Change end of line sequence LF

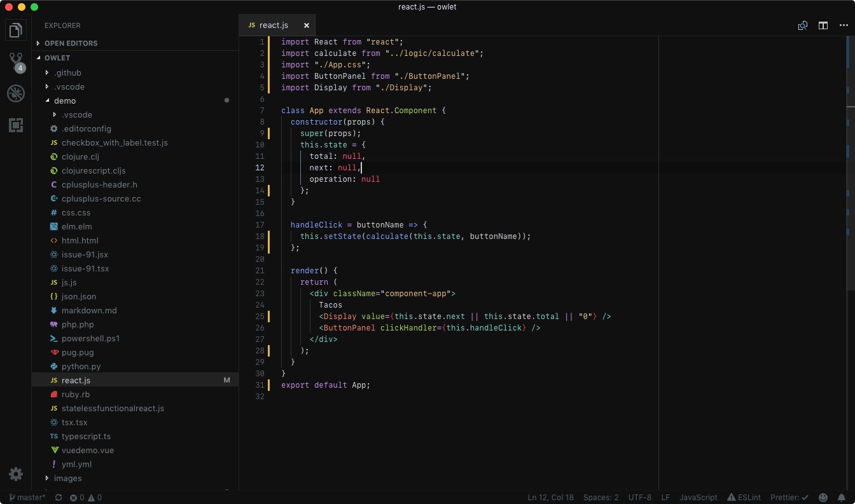pos(665,498)
